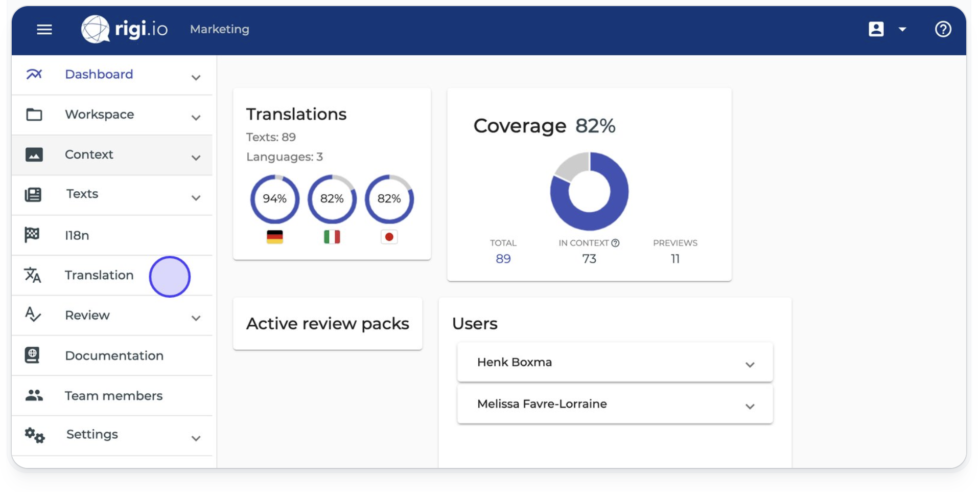Expand the Henk Boxma user entry
Image resolution: width=980 pixels, height=492 pixels.
(750, 364)
